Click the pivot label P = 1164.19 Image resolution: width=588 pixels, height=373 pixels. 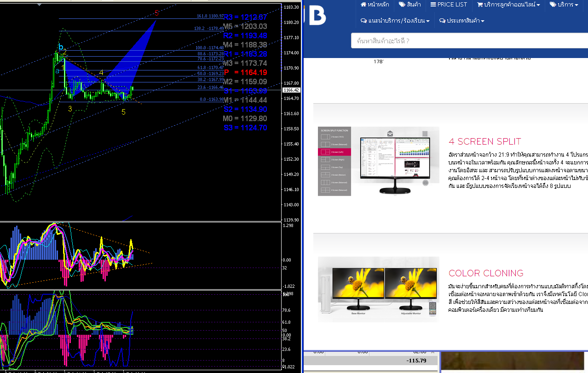(x=245, y=72)
